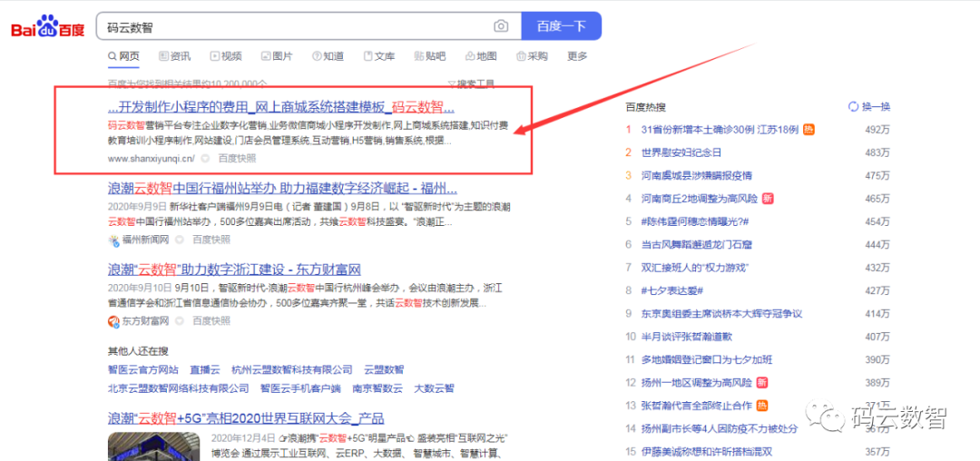Click the 百度一下 search button
The height and width of the screenshot is (461, 980).
[562, 26]
